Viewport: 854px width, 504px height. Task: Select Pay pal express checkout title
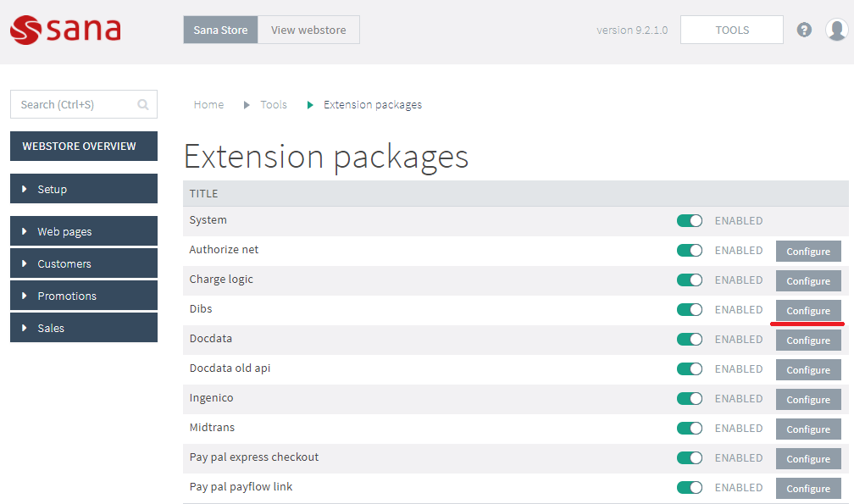(254, 457)
